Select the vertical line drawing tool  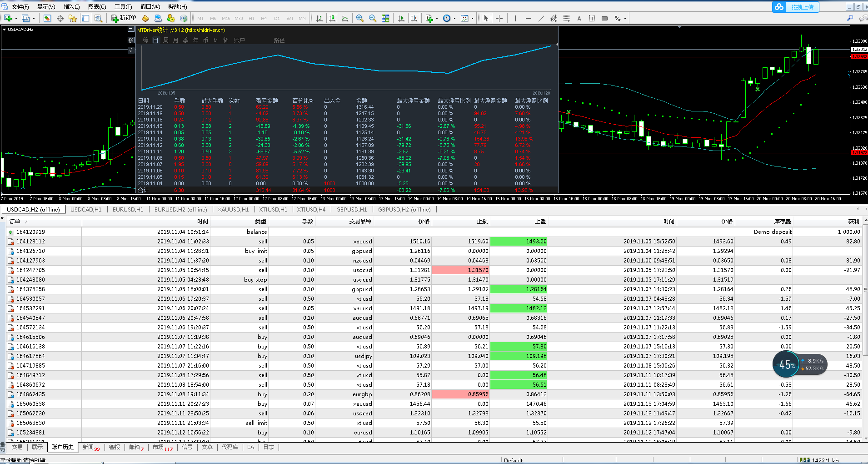[515, 18]
